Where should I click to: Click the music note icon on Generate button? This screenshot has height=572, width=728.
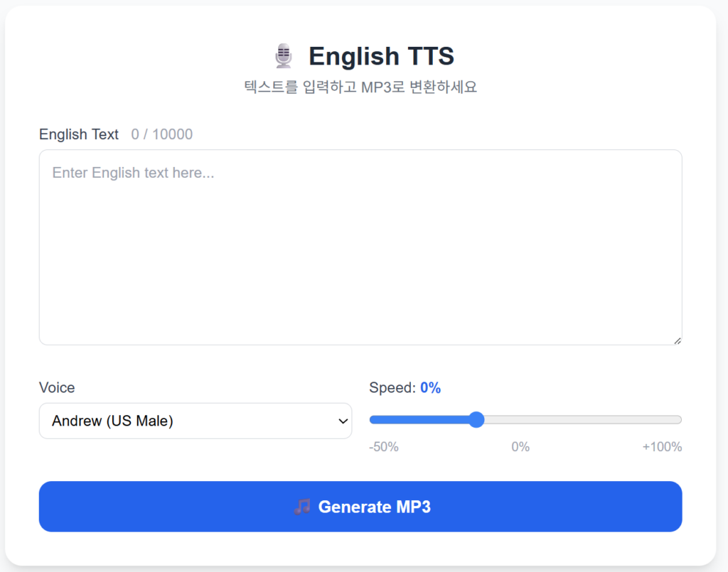tap(302, 507)
